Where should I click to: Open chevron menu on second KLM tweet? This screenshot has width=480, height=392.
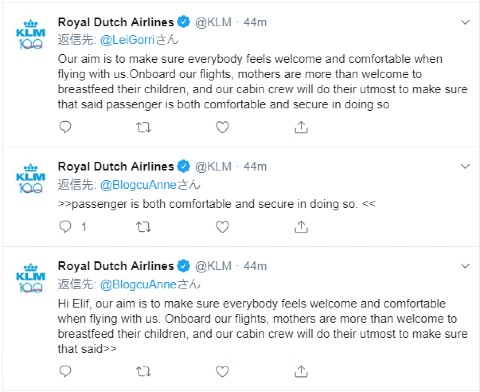465,166
